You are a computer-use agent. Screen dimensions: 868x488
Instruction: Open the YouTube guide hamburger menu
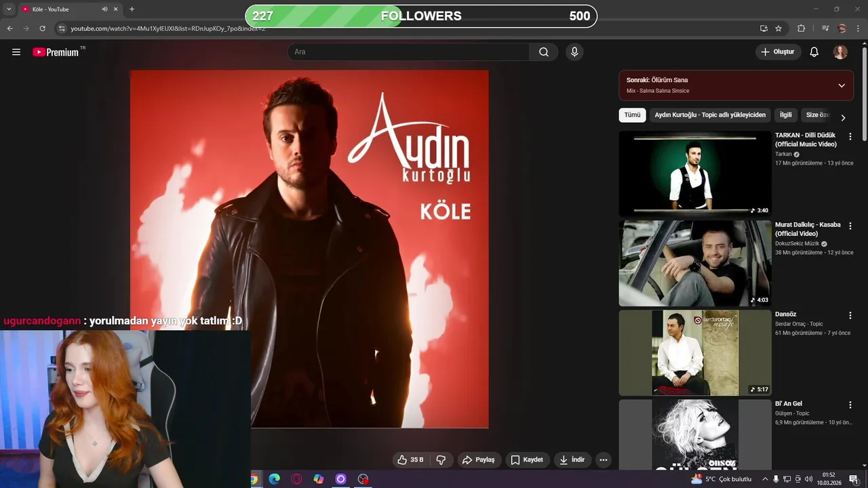16,52
